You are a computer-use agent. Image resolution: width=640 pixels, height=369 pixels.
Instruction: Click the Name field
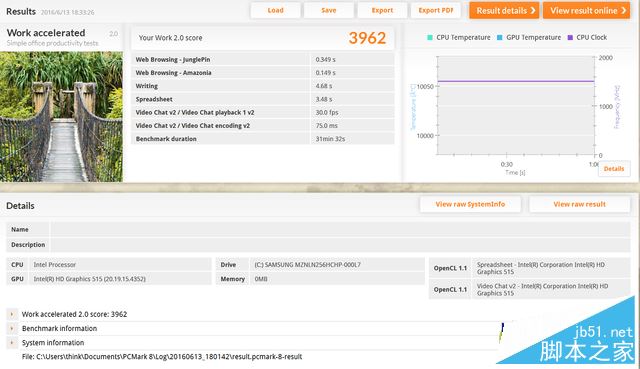[x=340, y=229]
